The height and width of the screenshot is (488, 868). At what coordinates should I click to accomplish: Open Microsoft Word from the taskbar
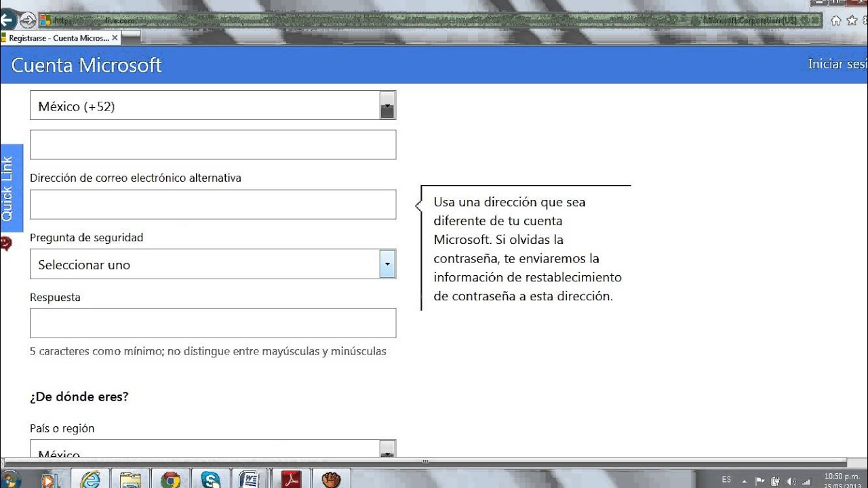250,479
